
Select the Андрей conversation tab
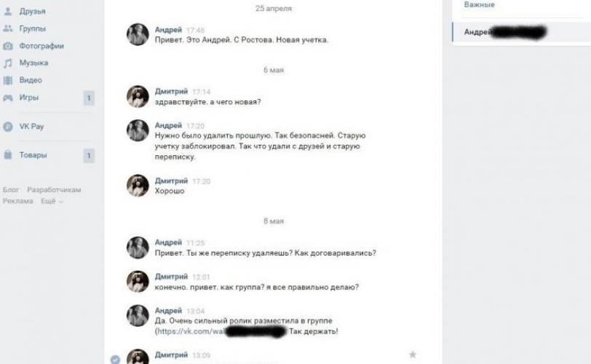click(522, 33)
